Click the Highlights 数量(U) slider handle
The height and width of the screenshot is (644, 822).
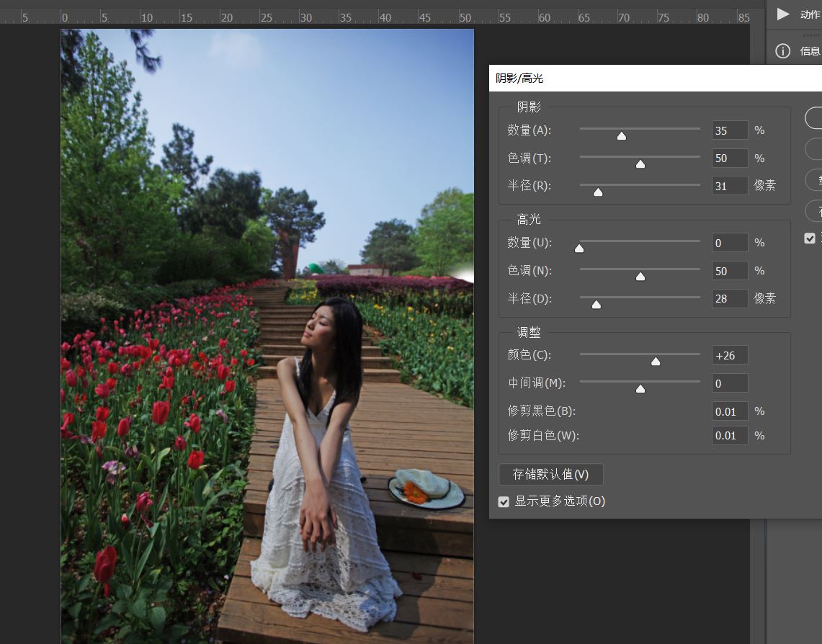click(x=578, y=249)
